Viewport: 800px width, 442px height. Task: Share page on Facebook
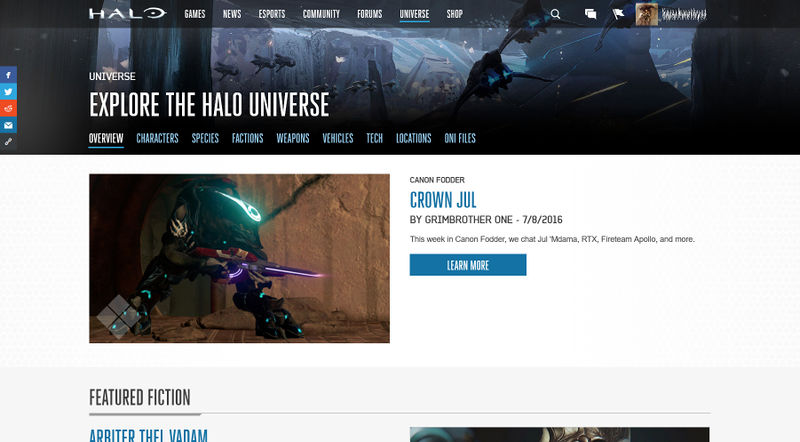click(8, 75)
